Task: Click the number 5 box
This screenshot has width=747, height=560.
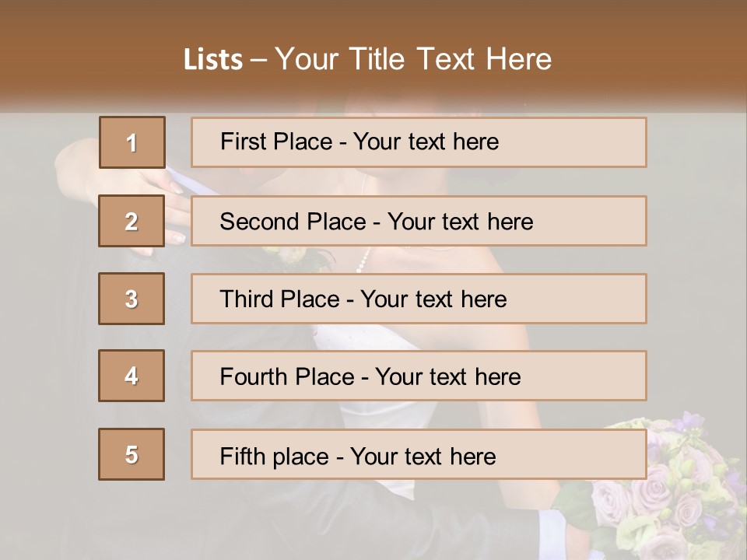Action: click(x=132, y=454)
